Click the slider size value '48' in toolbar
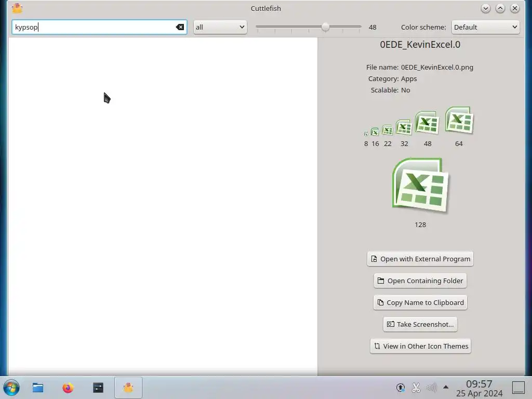The image size is (532, 399). tap(373, 27)
